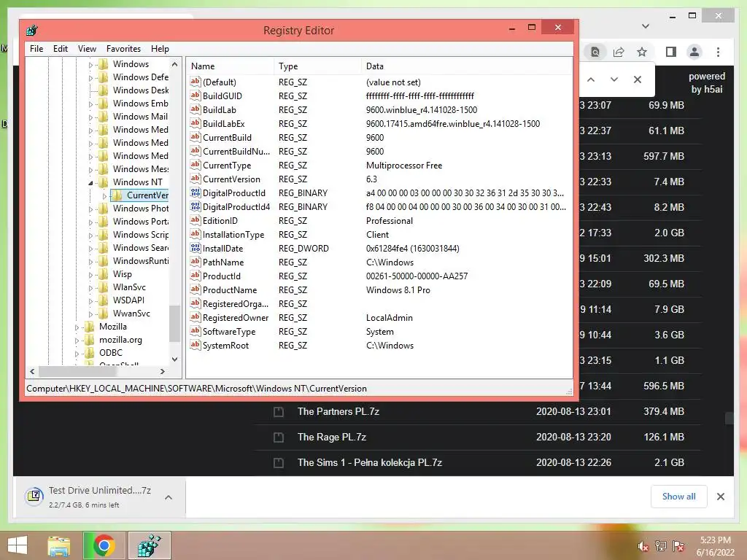Go to previous find result in Chrome

(x=591, y=79)
